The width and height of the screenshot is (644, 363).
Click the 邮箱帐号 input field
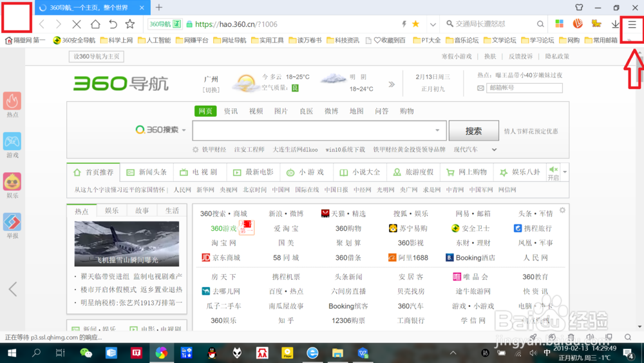point(524,88)
